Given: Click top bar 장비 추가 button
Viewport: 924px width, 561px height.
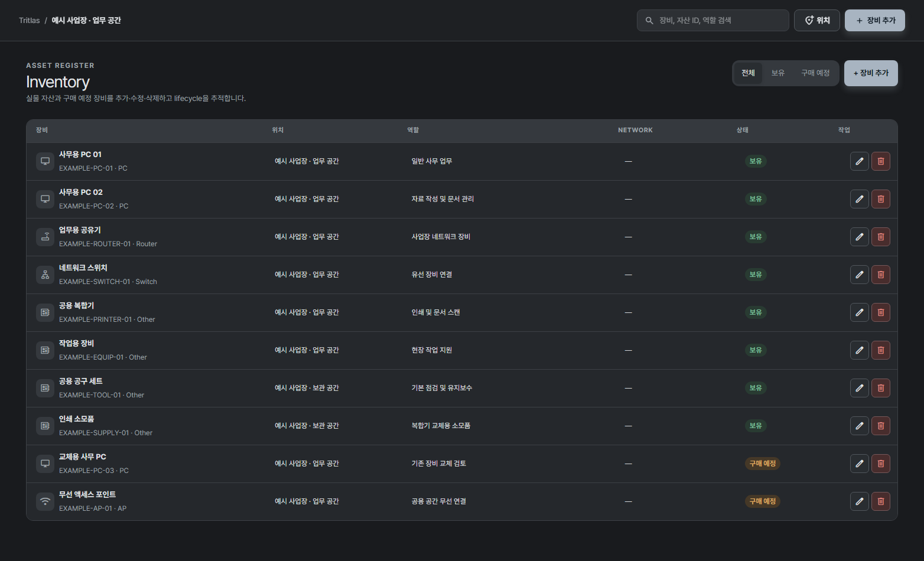Looking at the screenshot, I should coord(875,21).
